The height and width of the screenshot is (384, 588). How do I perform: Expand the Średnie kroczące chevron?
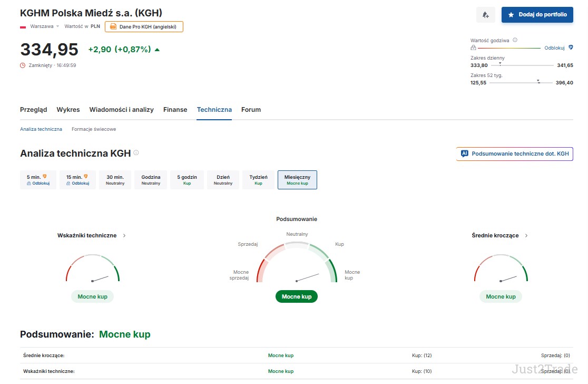point(526,235)
